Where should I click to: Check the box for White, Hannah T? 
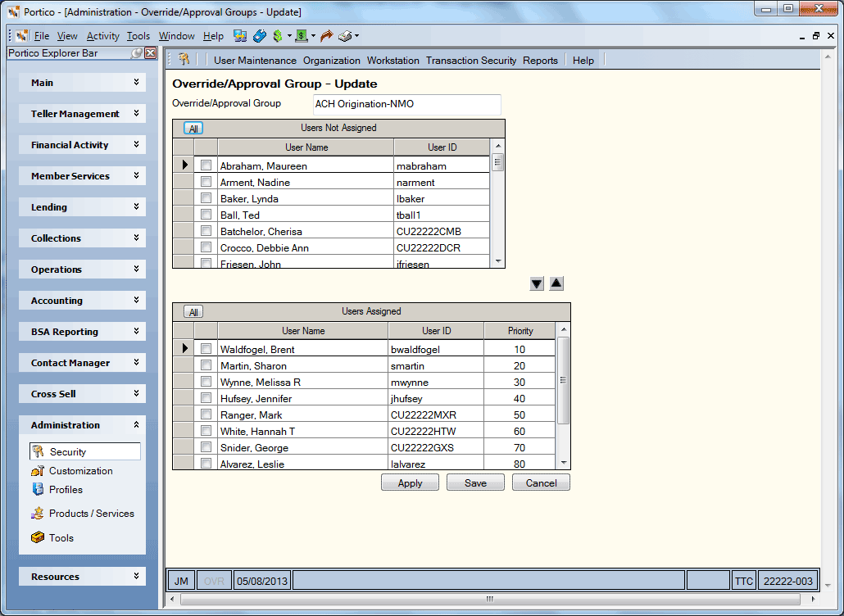tap(206, 430)
